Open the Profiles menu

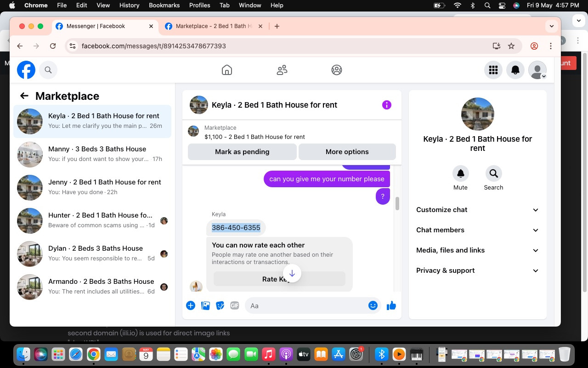[199, 6]
